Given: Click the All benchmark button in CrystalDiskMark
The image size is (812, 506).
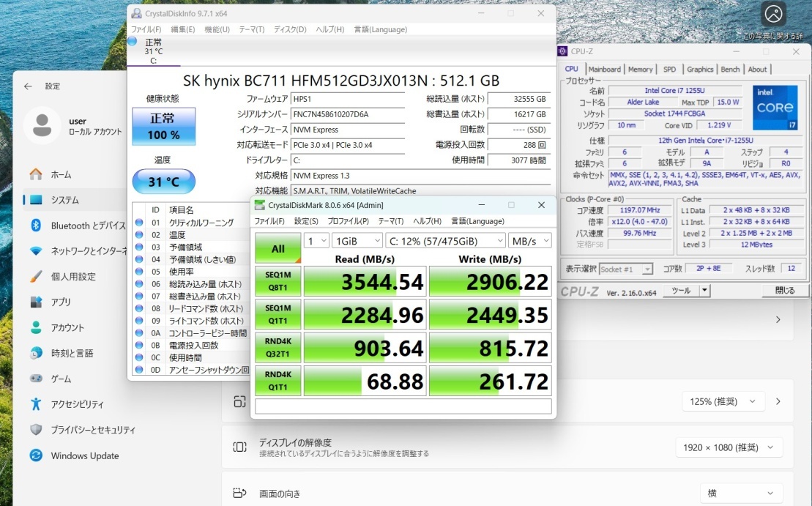Looking at the screenshot, I should point(278,248).
